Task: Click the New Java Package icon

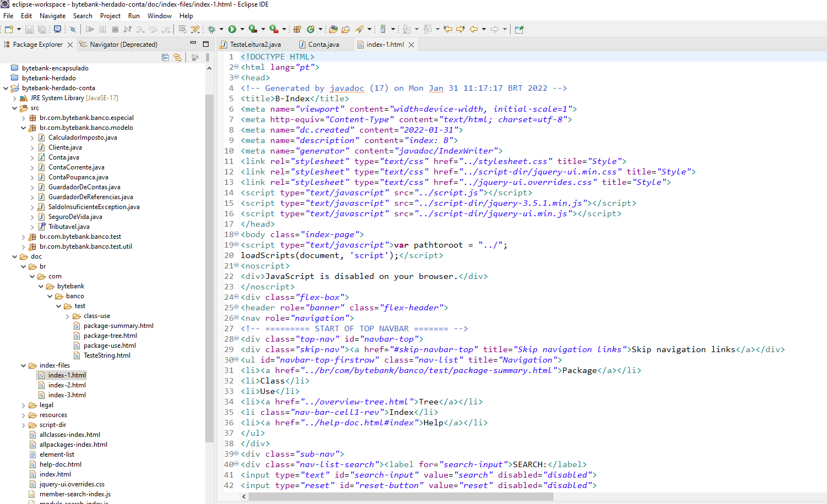Action: pyautogui.click(x=297, y=29)
